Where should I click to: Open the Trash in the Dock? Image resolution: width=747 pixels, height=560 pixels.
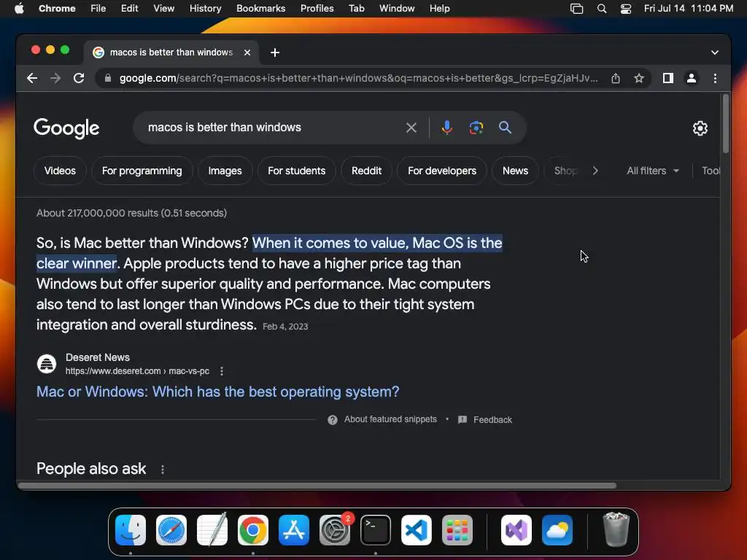[616, 530]
